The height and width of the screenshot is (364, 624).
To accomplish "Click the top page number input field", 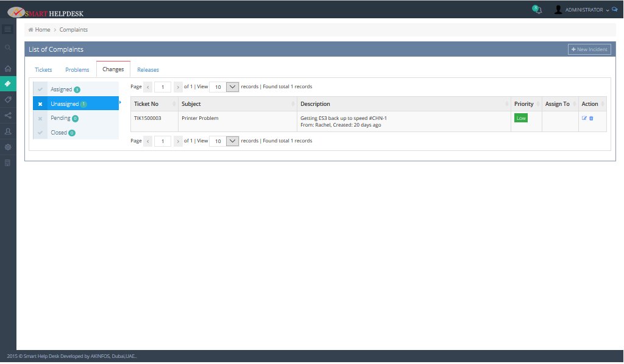I will pyautogui.click(x=163, y=87).
